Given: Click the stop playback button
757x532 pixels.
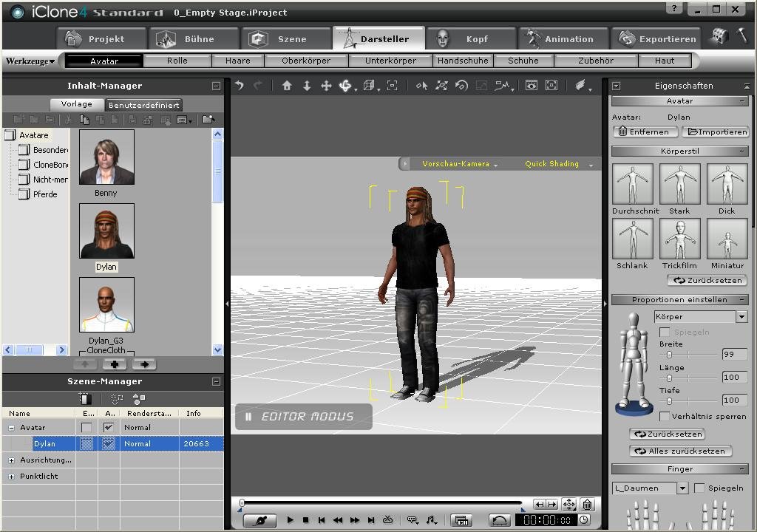Looking at the screenshot, I should pyautogui.click(x=305, y=520).
